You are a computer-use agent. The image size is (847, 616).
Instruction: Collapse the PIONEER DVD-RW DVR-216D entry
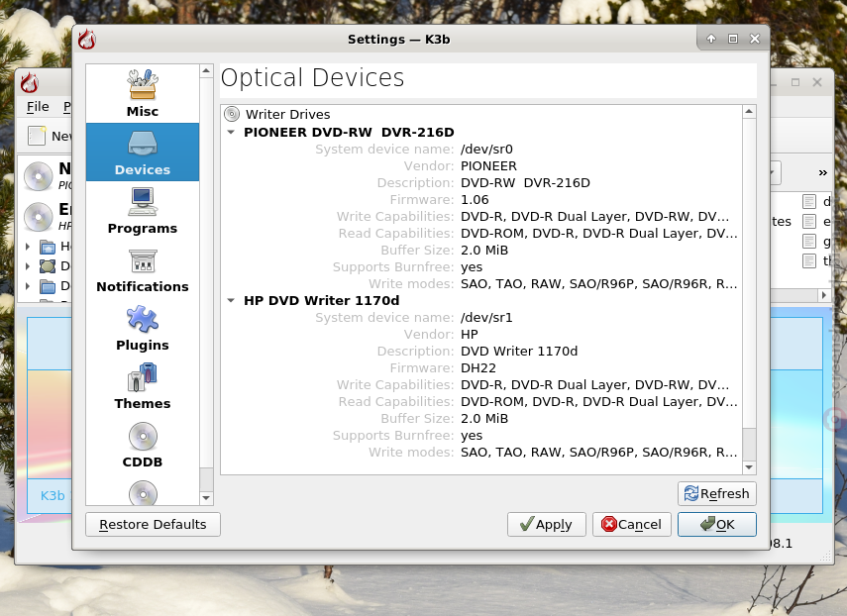(231, 133)
